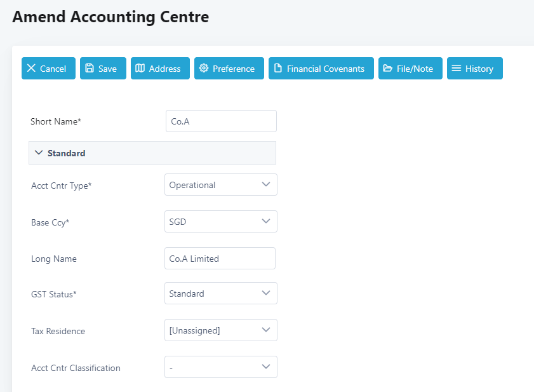Click the Save floppy disk icon
The height and width of the screenshot is (392, 534).
coord(90,69)
